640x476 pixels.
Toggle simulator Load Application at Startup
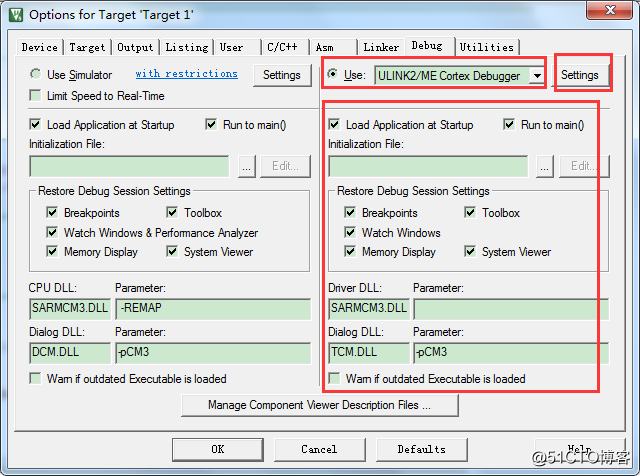(x=36, y=124)
